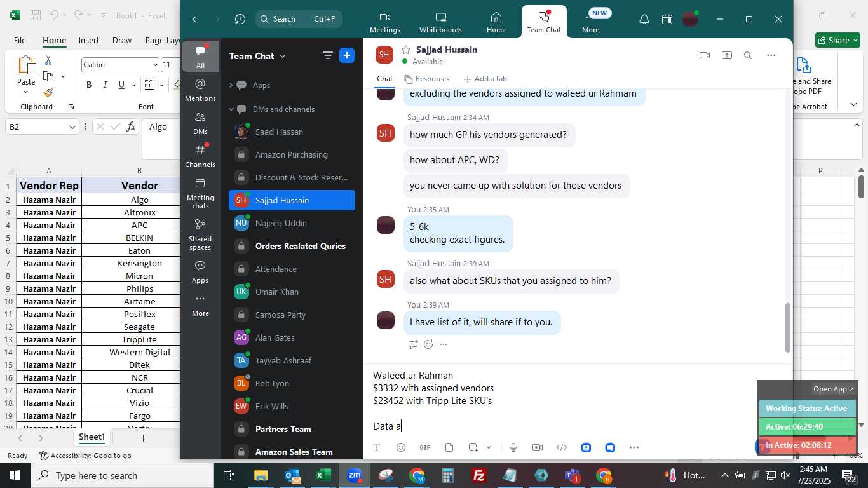The height and width of the screenshot is (488, 868).
Task: Expand the screenshot options arrow in composer
Action: [488, 447]
